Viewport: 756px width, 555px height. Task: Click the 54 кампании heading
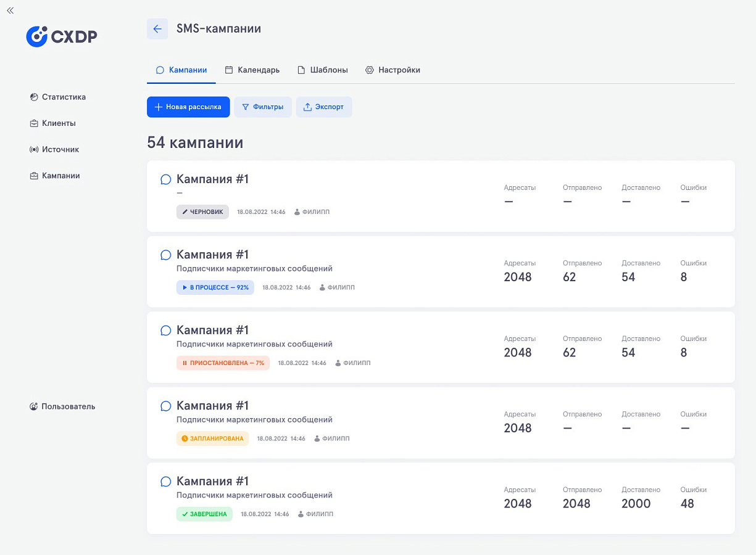tap(195, 143)
